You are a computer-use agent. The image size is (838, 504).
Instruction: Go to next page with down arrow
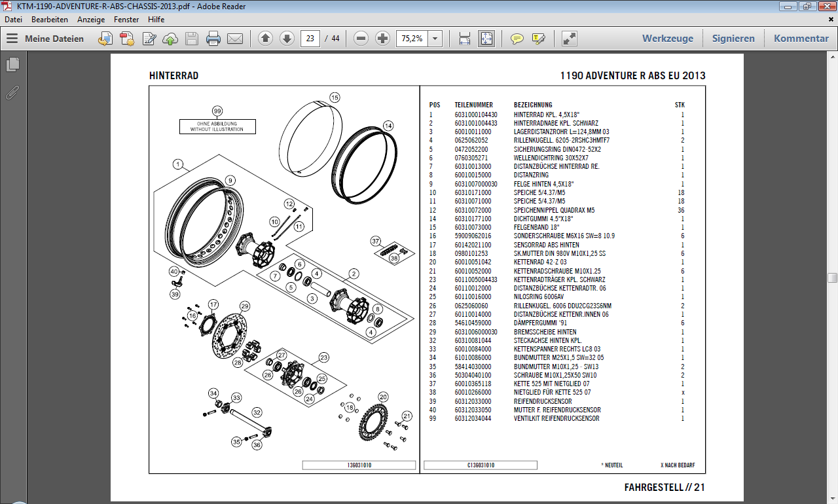point(287,39)
